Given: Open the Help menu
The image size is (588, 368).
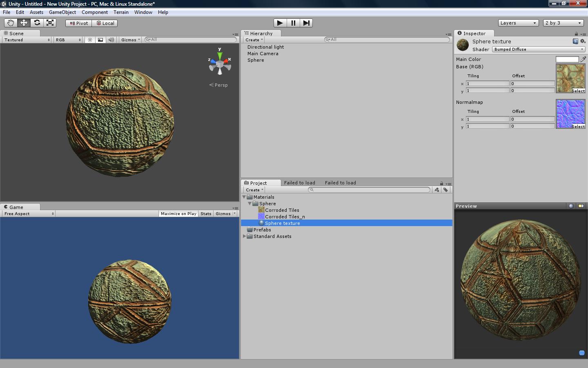Looking at the screenshot, I should [x=163, y=12].
